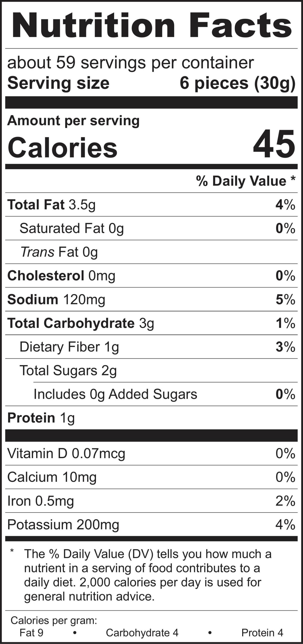The height and width of the screenshot is (644, 303).
Task: Click the Dietary Fiber 1g line
Action: (x=69, y=347)
